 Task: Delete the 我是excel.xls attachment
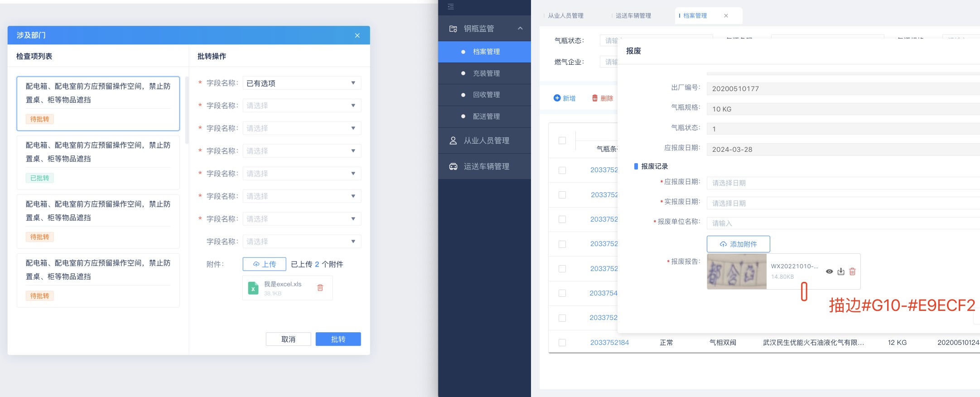tap(320, 288)
